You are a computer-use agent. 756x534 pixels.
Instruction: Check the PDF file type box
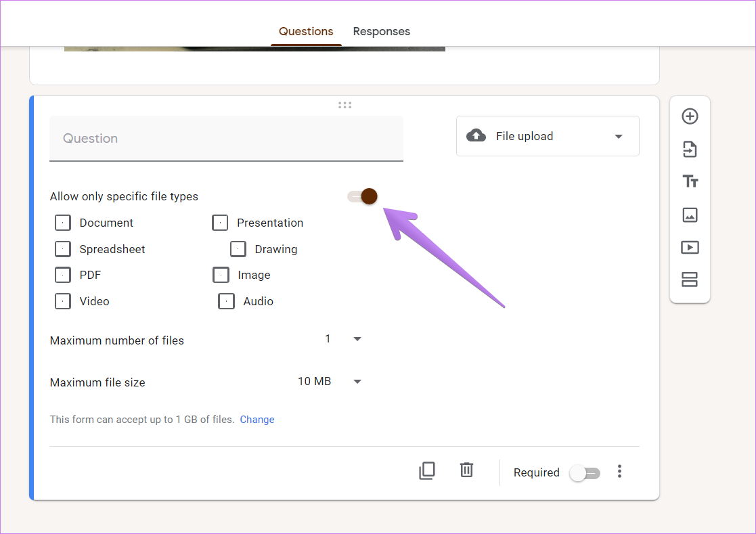pos(63,275)
